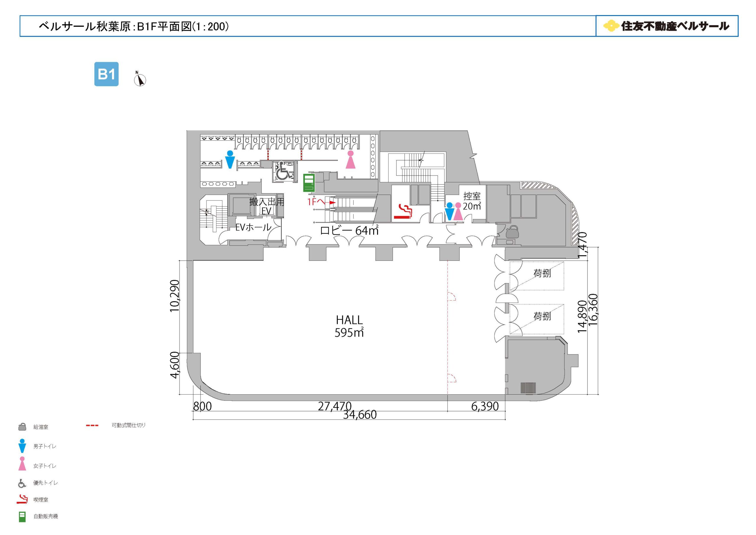Click the legend red dashed line symbol
The height and width of the screenshot is (535, 756).
[x=92, y=426]
